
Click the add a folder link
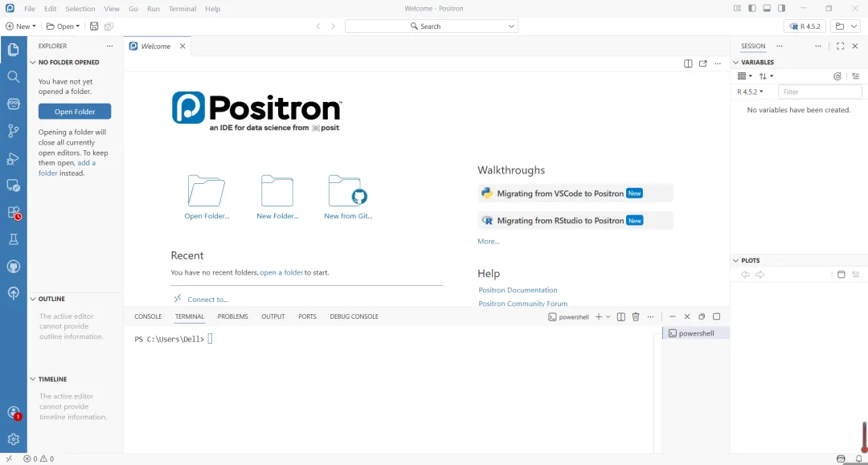tap(67, 168)
